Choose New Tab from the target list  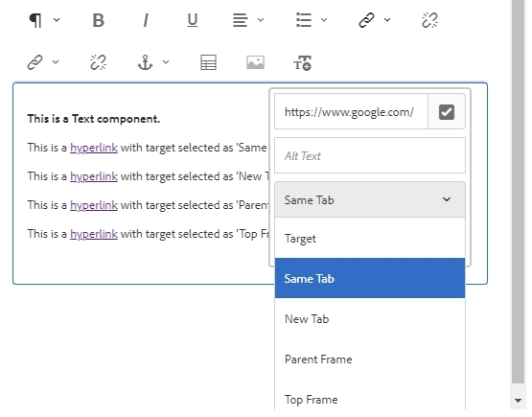370,319
